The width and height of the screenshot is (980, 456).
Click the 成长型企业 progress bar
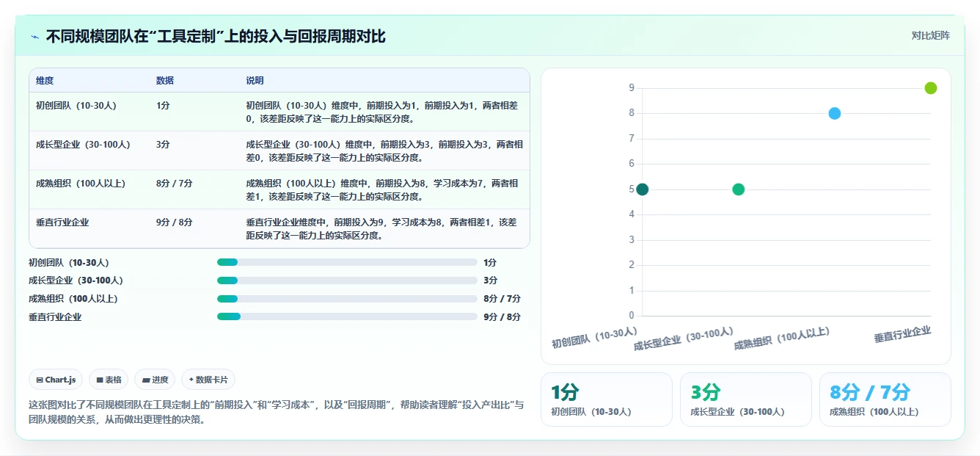tap(347, 281)
